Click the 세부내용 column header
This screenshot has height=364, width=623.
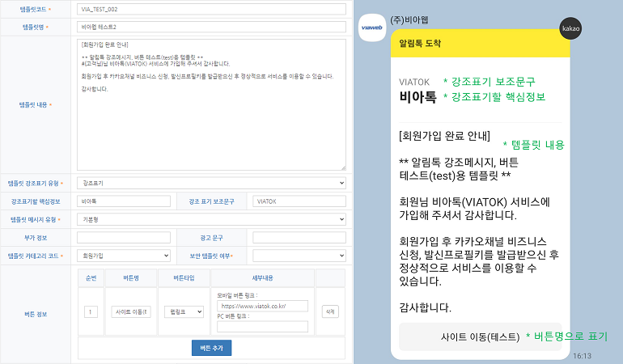click(x=262, y=277)
